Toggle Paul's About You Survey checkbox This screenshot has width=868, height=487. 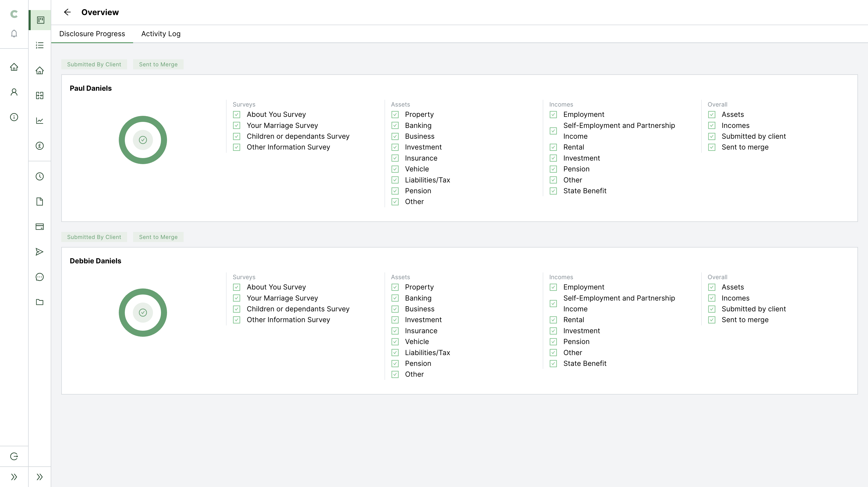click(237, 115)
